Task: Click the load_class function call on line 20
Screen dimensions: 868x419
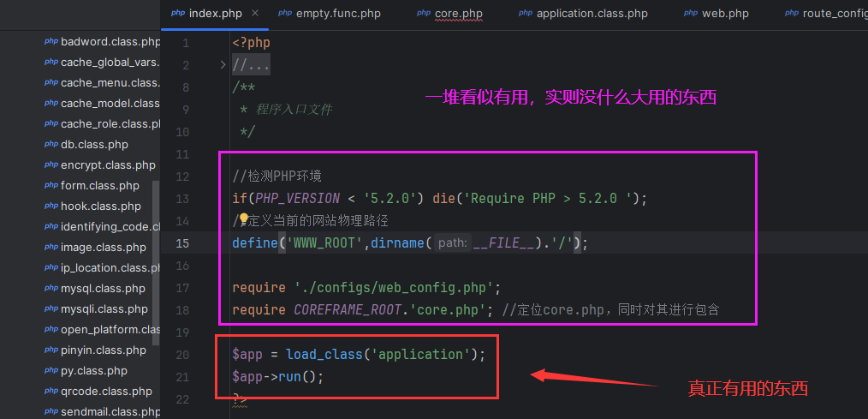Action: point(321,354)
